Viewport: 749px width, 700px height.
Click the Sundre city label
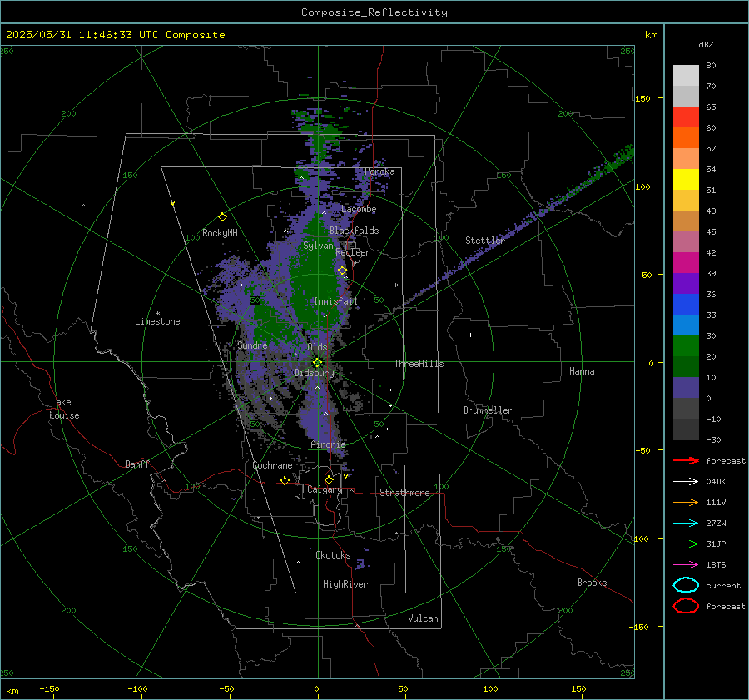point(252,345)
